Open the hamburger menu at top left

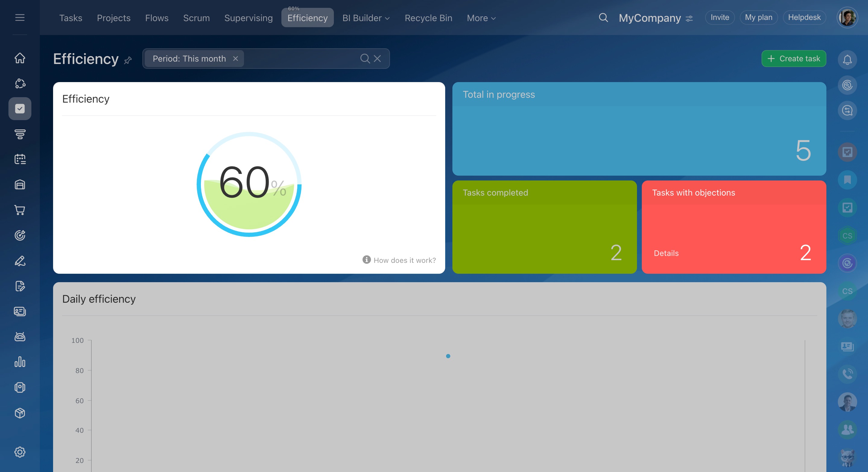click(x=20, y=18)
